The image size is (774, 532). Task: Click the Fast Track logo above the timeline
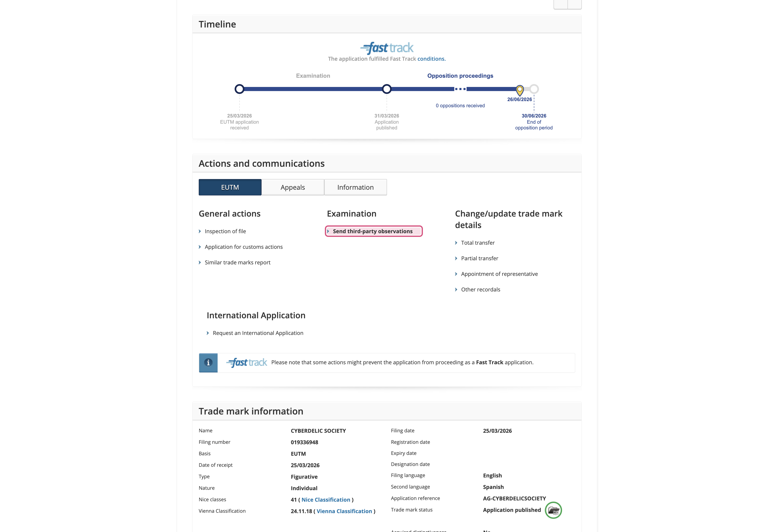coord(387,48)
